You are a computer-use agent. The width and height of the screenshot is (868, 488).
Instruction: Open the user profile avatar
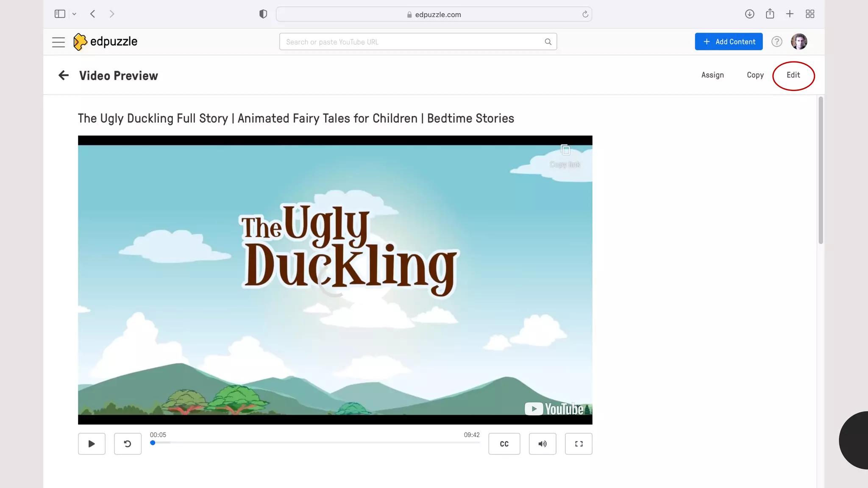point(799,42)
